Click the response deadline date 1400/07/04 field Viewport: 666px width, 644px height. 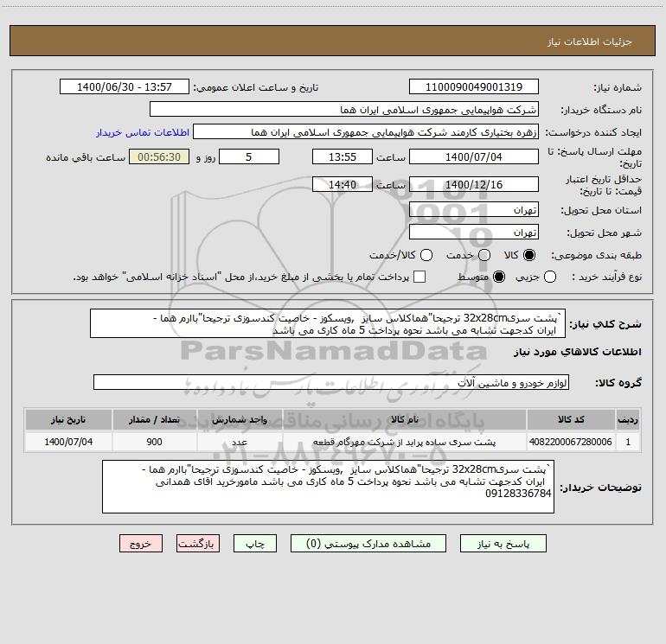(474, 156)
